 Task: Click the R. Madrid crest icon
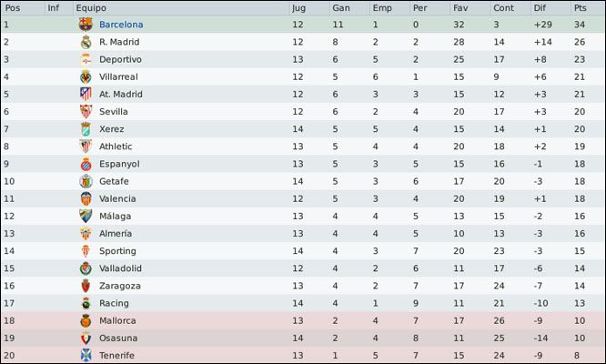click(86, 42)
